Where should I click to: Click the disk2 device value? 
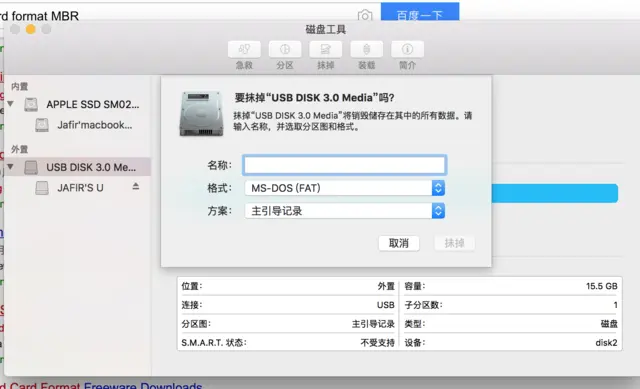[606, 342]
